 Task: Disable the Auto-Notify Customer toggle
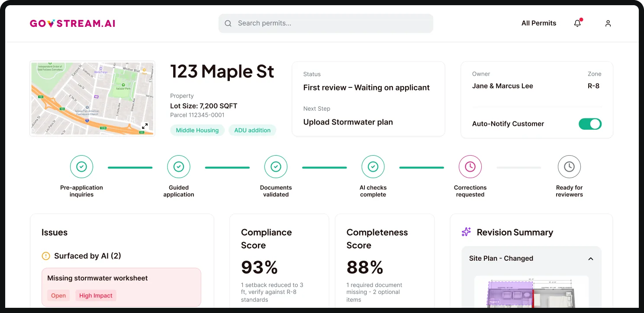coord(590,124)
